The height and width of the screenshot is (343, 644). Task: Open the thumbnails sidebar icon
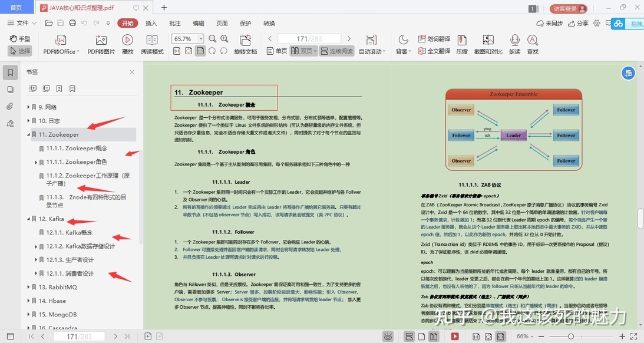click(10, 90)
